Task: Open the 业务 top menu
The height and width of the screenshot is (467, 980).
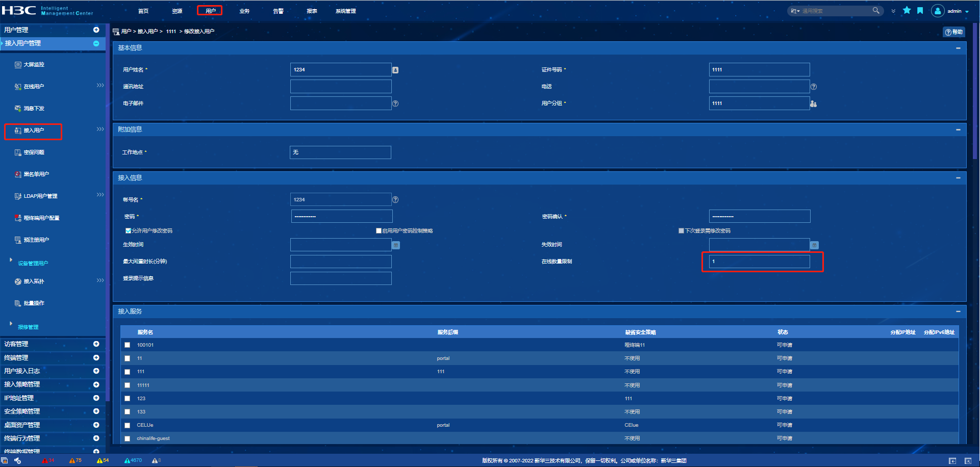Action: (x=244, y=11)
